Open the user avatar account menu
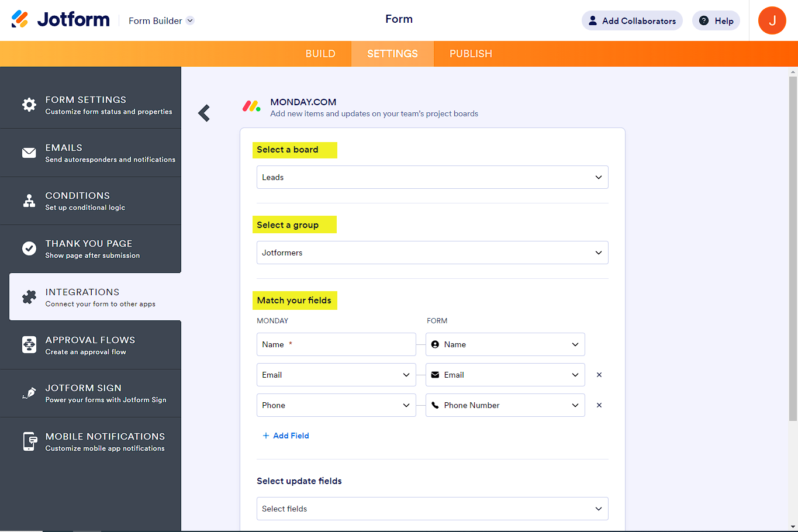The image size is (798, 532). pyautogui.click(x=772, y=20)
